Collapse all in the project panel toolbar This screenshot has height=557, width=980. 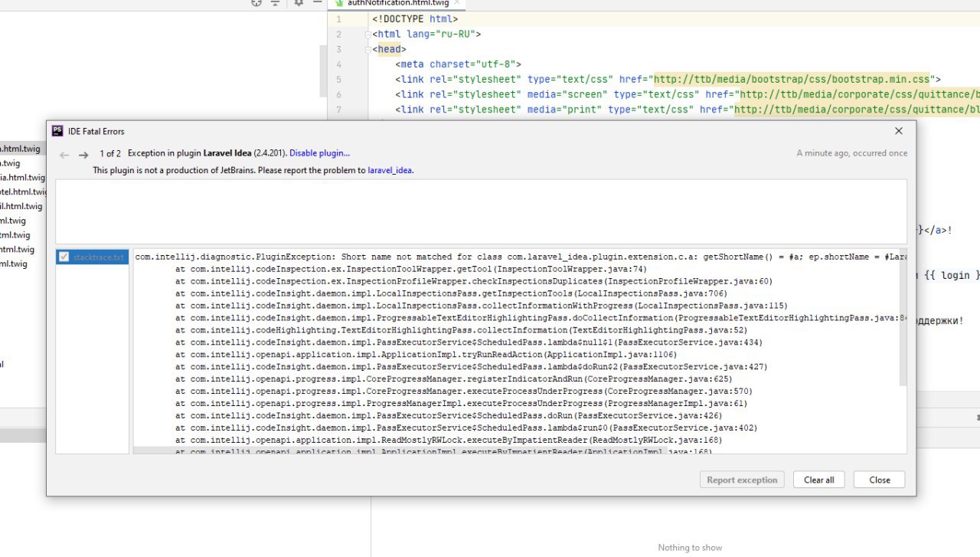click(275, 3)
